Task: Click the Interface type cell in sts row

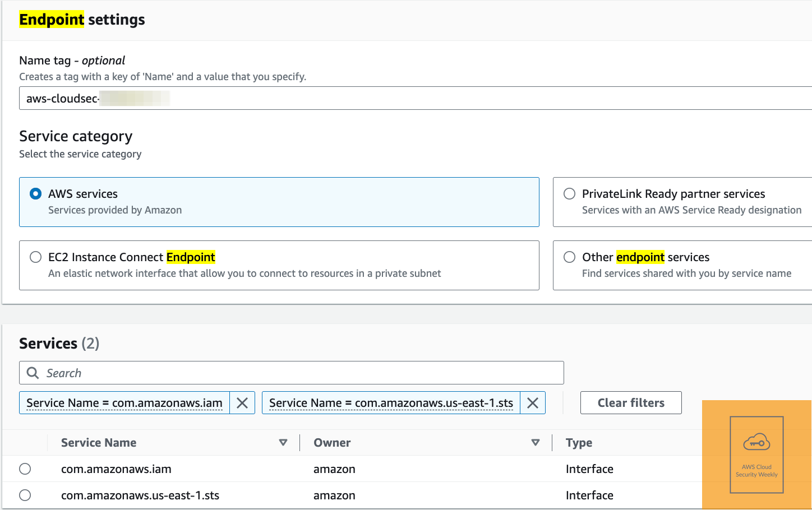Action: (x=589, y=495)
